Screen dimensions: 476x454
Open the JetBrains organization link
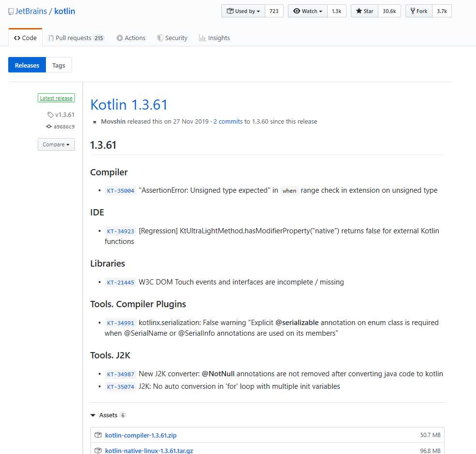click(x=31, y=11)
